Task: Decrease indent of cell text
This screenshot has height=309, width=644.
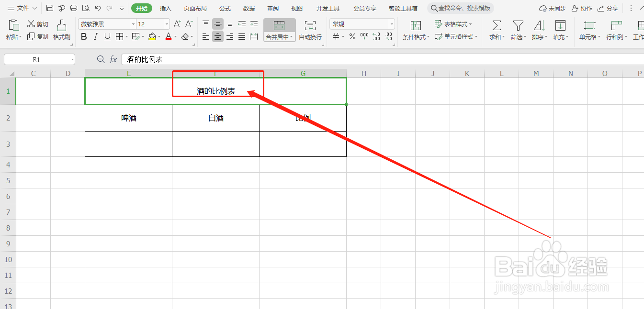Action: click(x=242, y=24)
